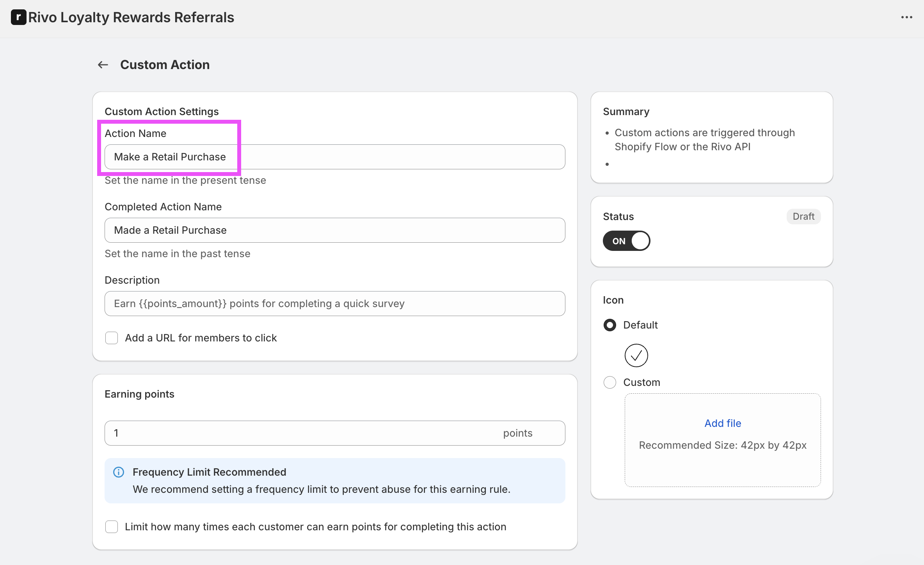Select the Custom icon radio button
The image size is (924, 565).
[x=610, y=382]
